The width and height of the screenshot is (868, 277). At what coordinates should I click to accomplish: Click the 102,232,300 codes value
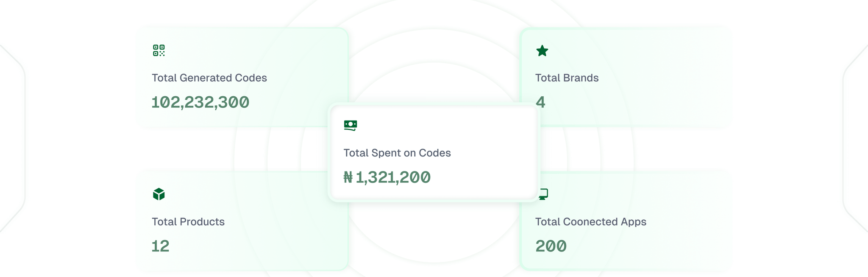coord(200,102)
